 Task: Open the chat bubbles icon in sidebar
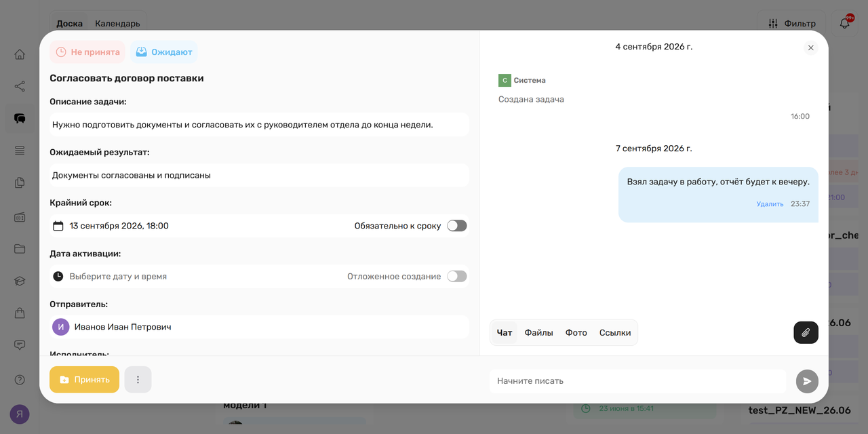[20, 119]
